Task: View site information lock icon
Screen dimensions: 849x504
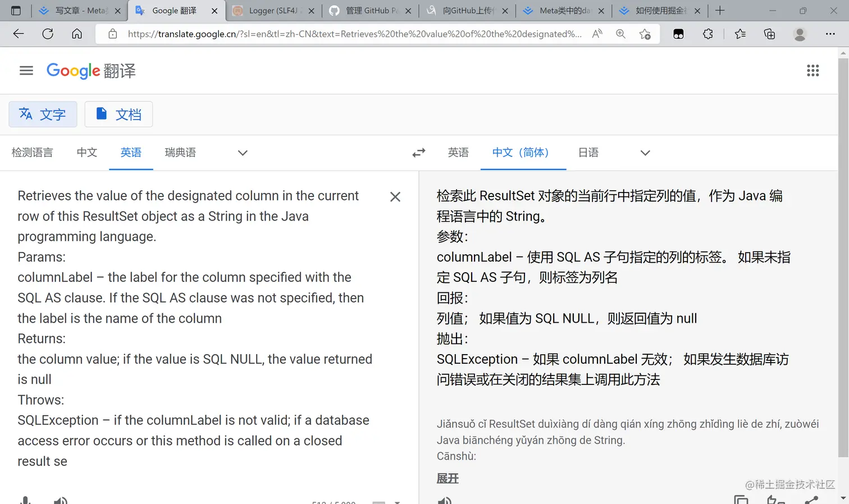Action: [113, 34]
